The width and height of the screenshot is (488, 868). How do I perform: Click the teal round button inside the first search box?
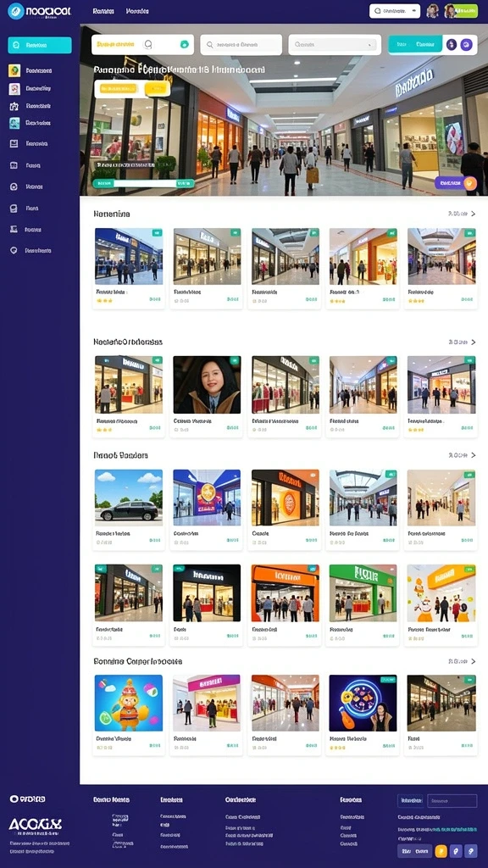tap(184, 45)
